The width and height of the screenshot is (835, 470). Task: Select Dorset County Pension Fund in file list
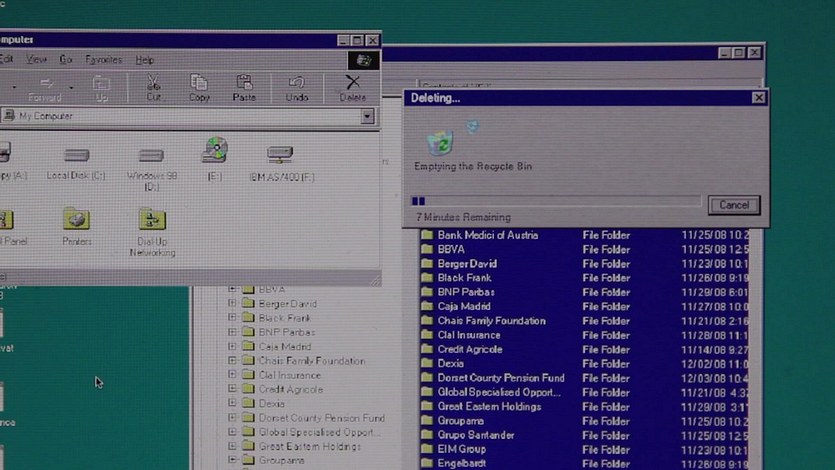coord(500,379)
